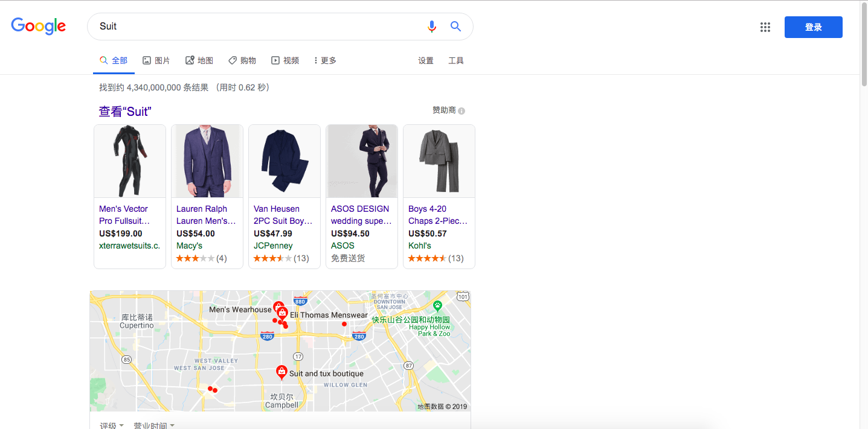The width and height of the screenshot is (868, 429).
Task: Switch to 地图 tab
Action: (x=199, y=60)
